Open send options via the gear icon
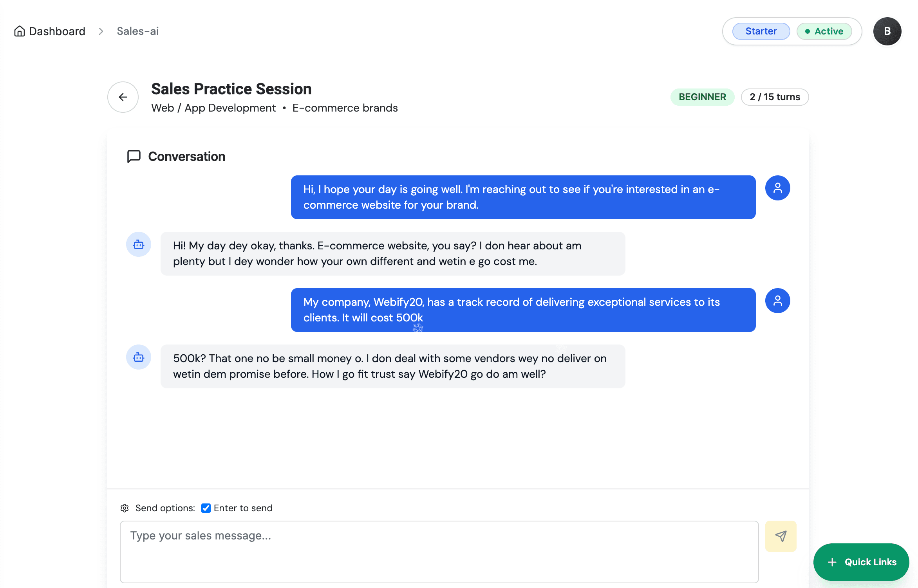Screen dimensions: 918x588 coord(124,508)
